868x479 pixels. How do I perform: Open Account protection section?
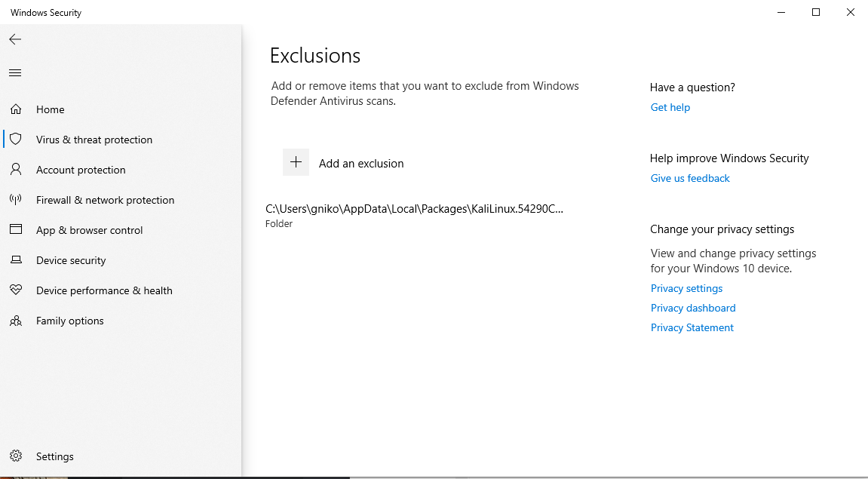(81, 170)
